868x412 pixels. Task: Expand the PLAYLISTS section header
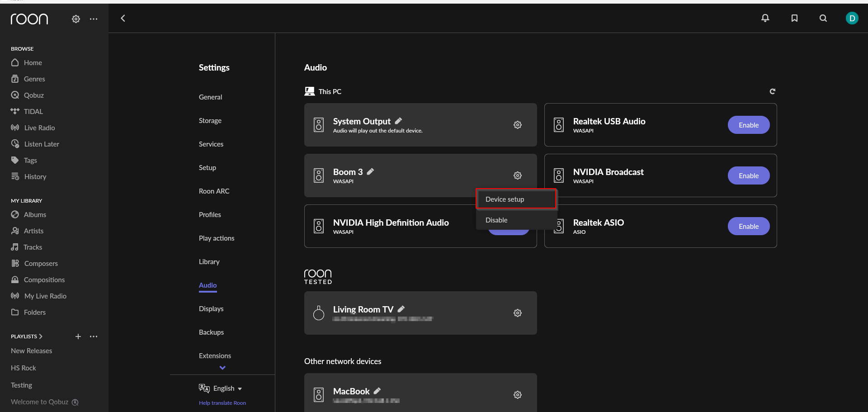[27, 336]
